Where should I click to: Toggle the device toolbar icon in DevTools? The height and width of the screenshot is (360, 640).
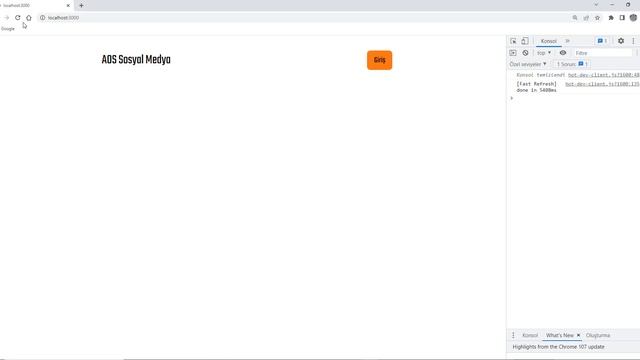coord(524,41)
